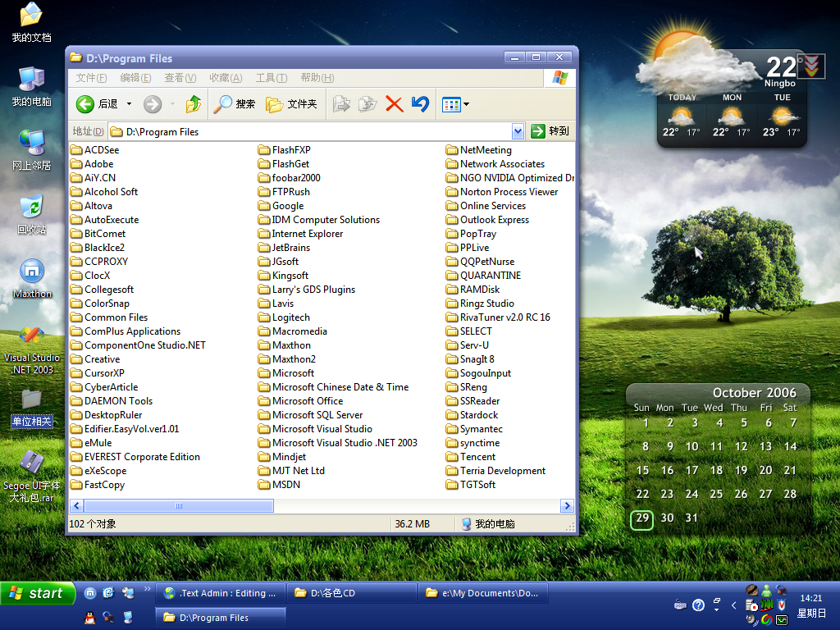The height and width of the screenshot is (630, 840).
Task: Click the Copy To folder toolbar icon
Action: tap(367, 104)
